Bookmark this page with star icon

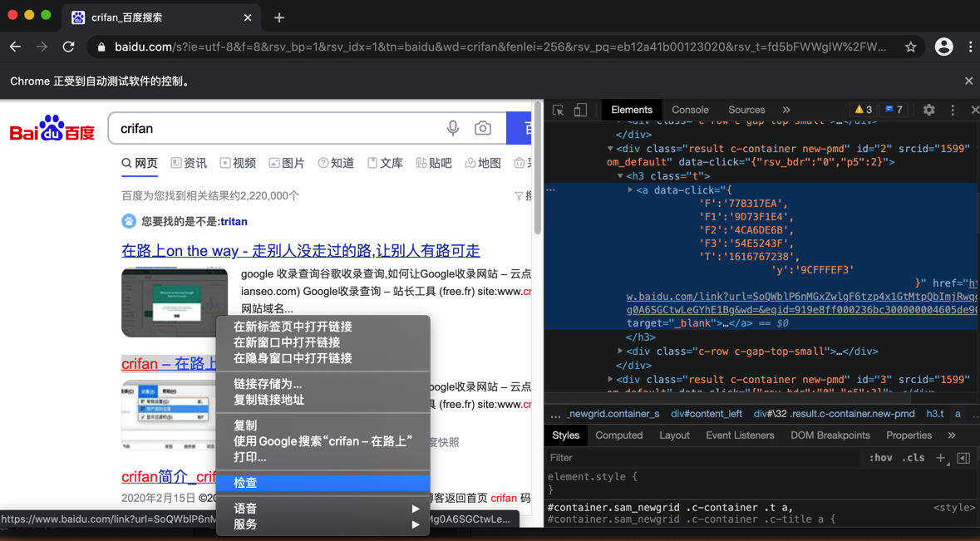click(911, 47)
